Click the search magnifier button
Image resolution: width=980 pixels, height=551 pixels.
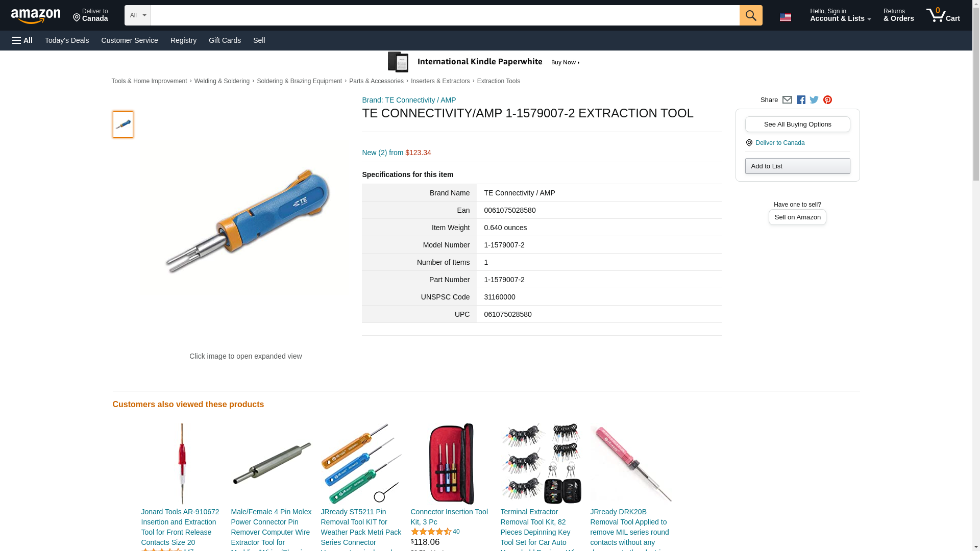(751, 15)
